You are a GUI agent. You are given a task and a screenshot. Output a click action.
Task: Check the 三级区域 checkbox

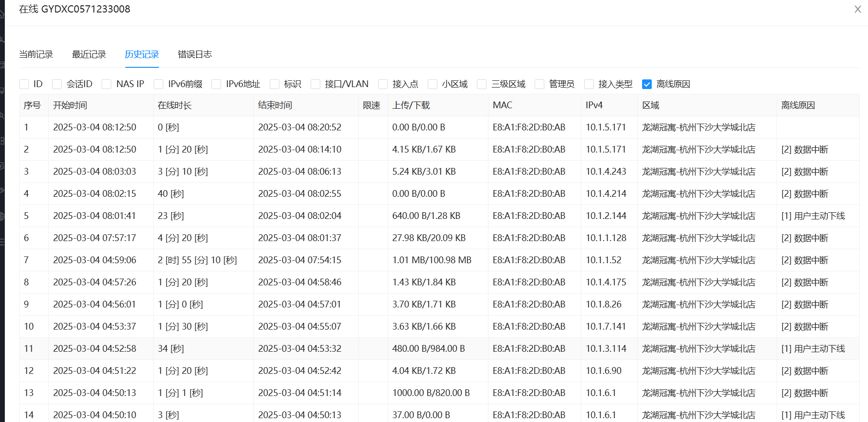point(482,84)
